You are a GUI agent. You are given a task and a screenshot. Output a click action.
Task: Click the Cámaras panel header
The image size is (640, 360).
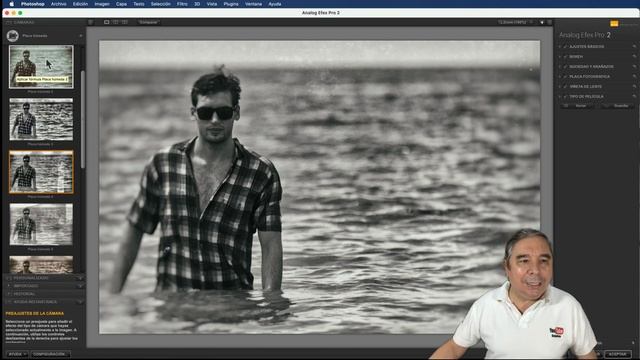pos(44,22)
